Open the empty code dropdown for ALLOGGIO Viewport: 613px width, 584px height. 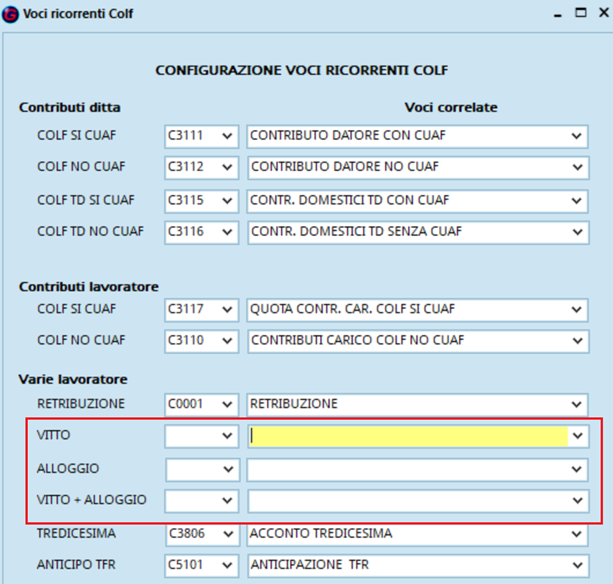228,469
